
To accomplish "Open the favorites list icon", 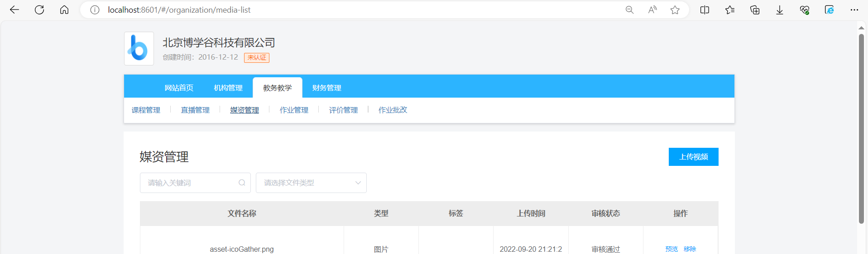I will 730,10.
